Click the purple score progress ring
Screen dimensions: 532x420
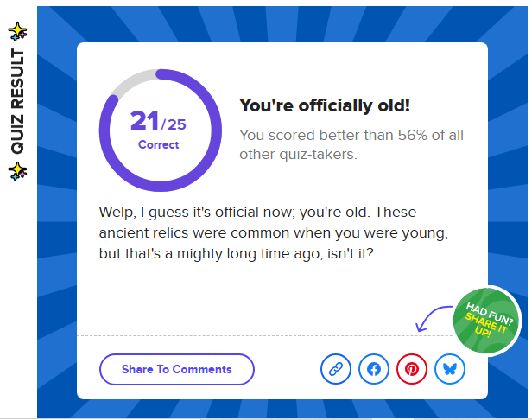pos(161,130)
